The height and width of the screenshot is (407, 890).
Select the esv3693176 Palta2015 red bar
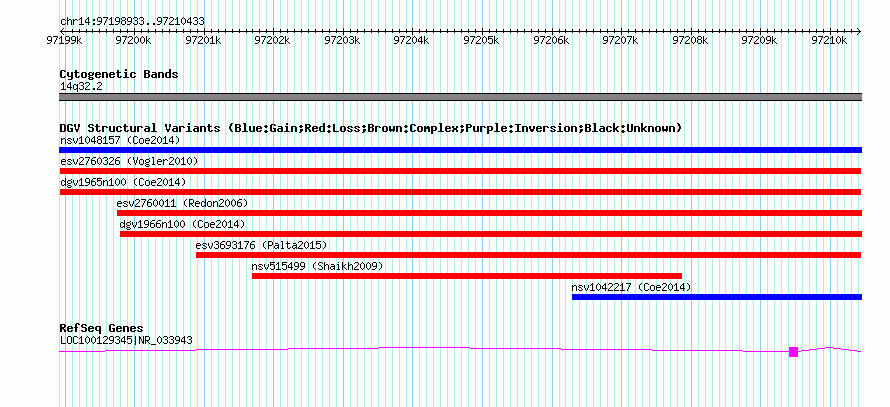(528, 255)
